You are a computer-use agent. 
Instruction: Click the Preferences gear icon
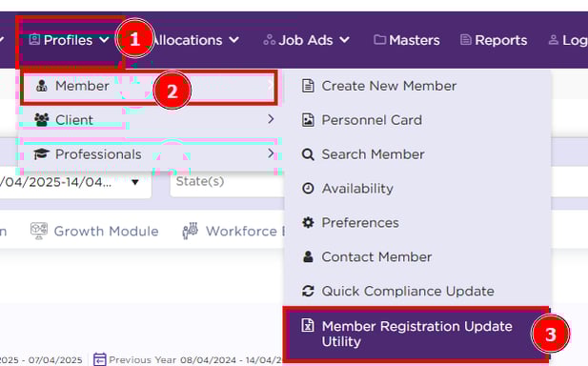tap(308, 222)
